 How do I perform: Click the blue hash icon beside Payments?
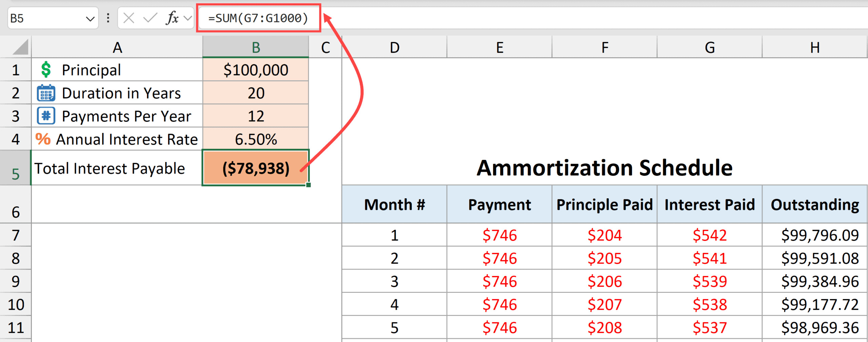46,116
